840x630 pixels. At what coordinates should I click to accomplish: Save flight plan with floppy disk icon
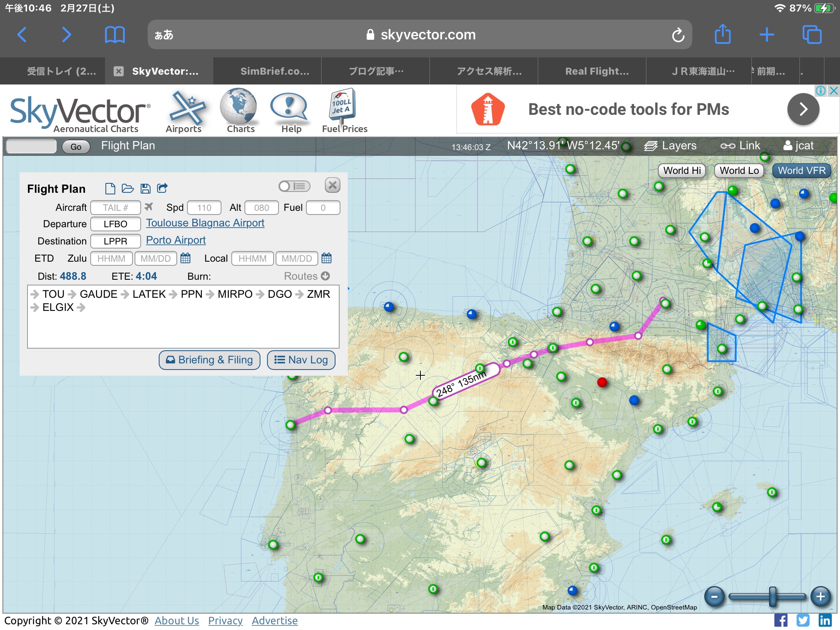pyautogui.click(x=145, y=189)
